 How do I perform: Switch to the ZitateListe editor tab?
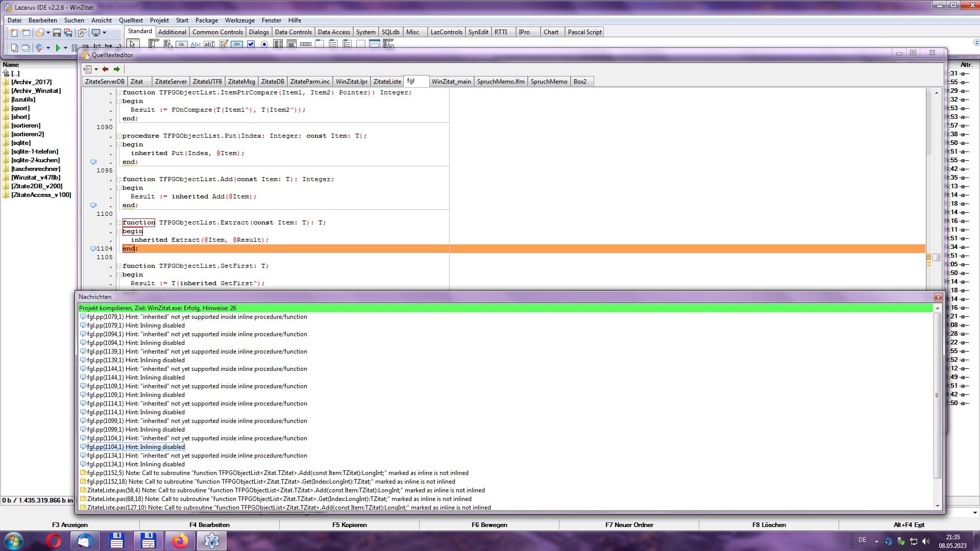click(387, 82)
